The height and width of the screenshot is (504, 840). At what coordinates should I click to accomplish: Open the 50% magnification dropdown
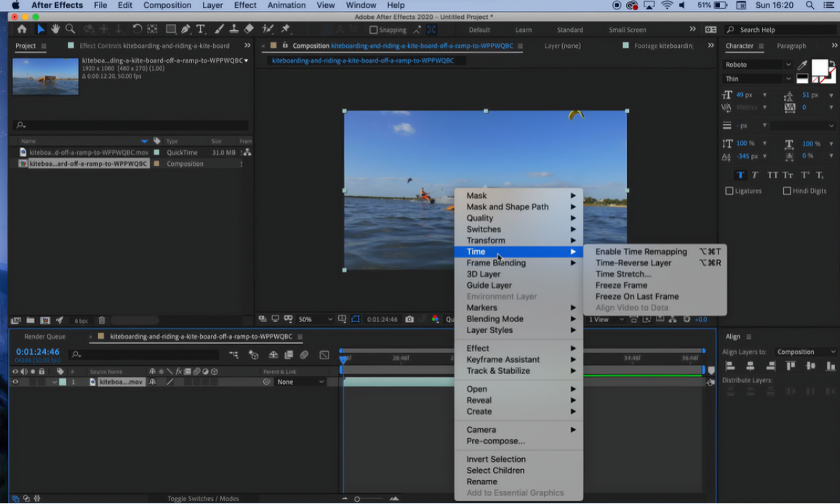tap(315, 319)
